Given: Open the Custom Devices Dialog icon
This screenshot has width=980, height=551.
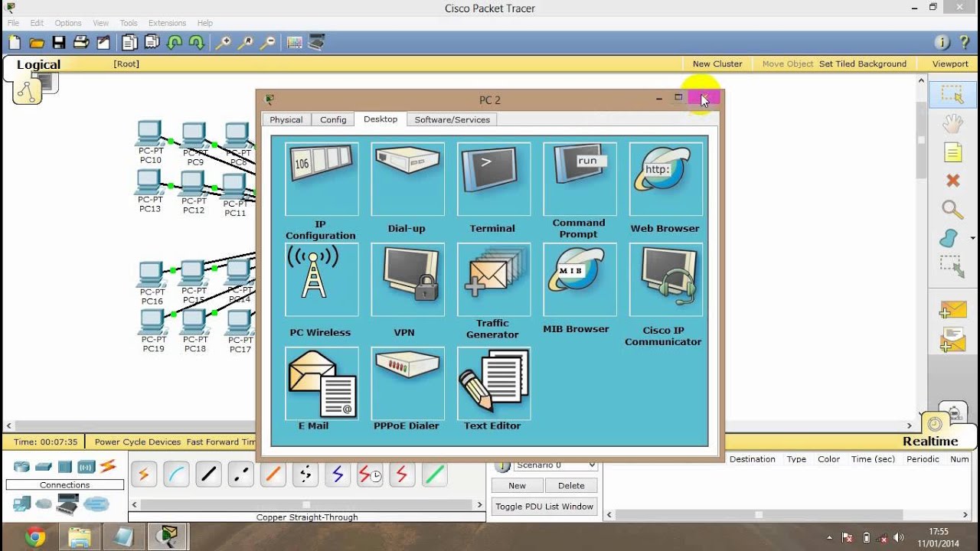Looking at the screenshot, I should [316, 43].
